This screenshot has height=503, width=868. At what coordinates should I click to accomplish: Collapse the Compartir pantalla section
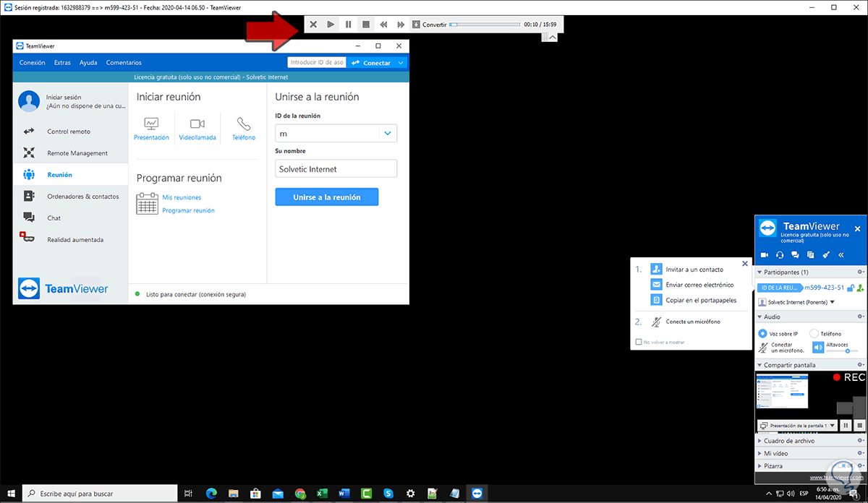[759, 366]
